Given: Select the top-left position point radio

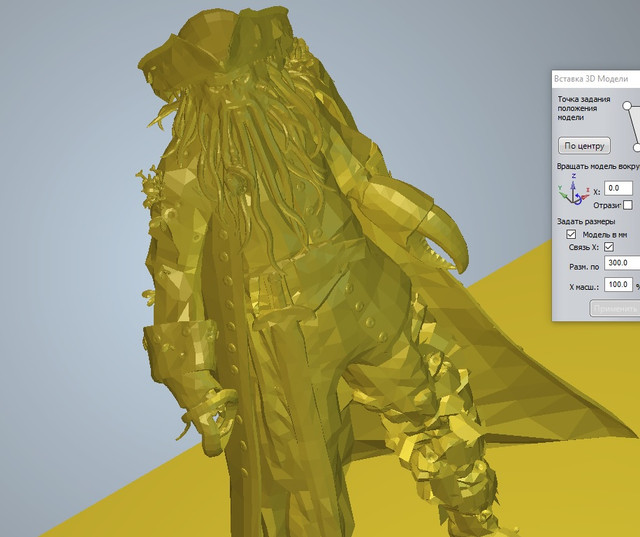Looking at the screenshot, I should [x=627, y=106].
